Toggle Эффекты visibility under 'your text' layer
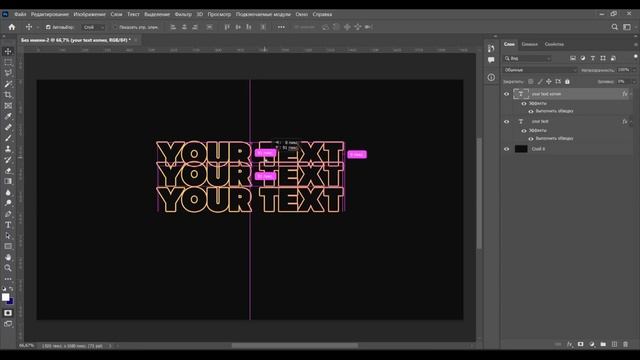The width and height of the screenshot is (640, 360). pyautogui.click(x=524, y=131)
